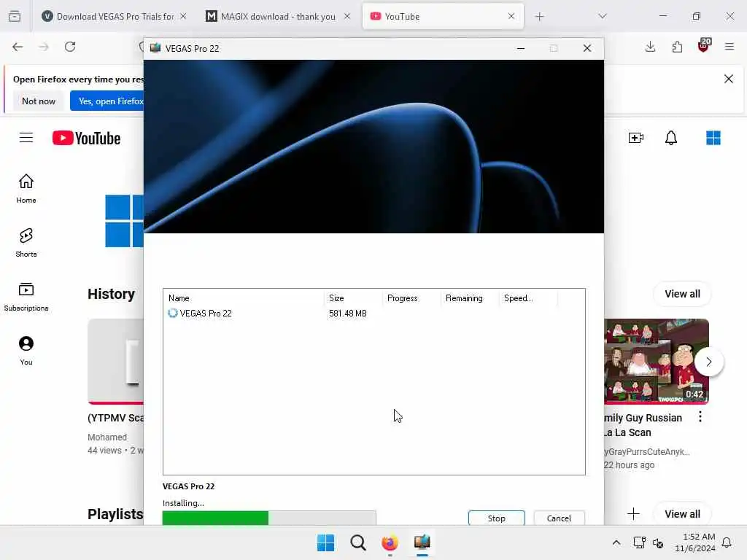
Task: Go to YouTube Home
Action: point(26,189)
